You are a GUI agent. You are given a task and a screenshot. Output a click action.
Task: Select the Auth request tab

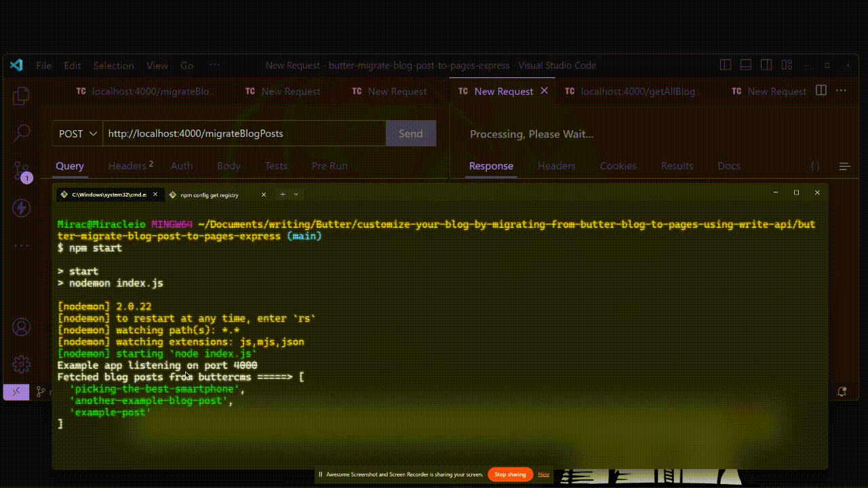coord(182,166)
